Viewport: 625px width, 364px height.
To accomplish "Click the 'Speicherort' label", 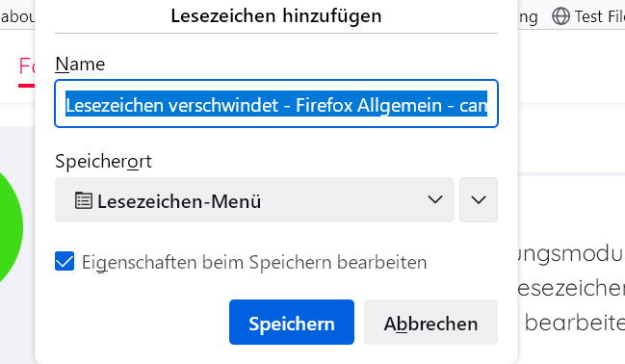I will coord(103,162).
